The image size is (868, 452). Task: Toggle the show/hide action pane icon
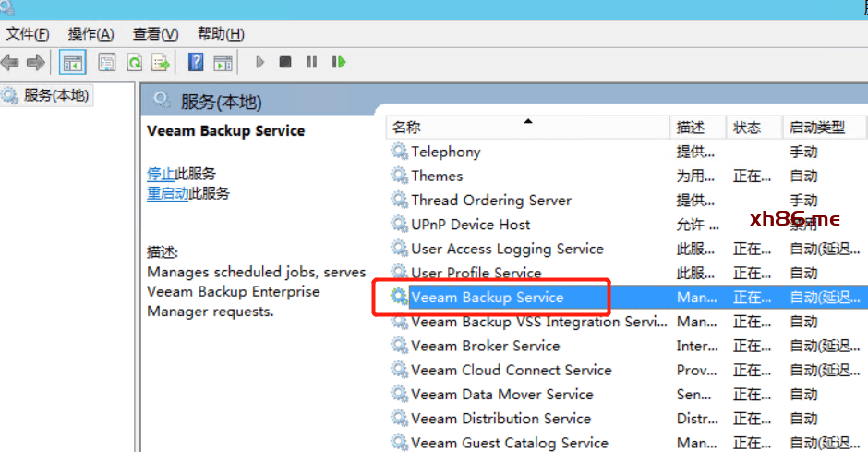tap(223, 63)
